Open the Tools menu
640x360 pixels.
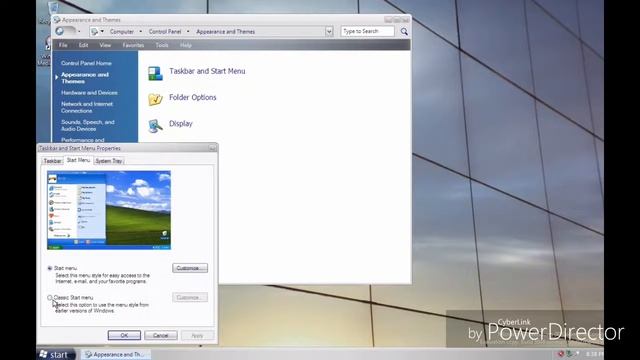[162, 45]
